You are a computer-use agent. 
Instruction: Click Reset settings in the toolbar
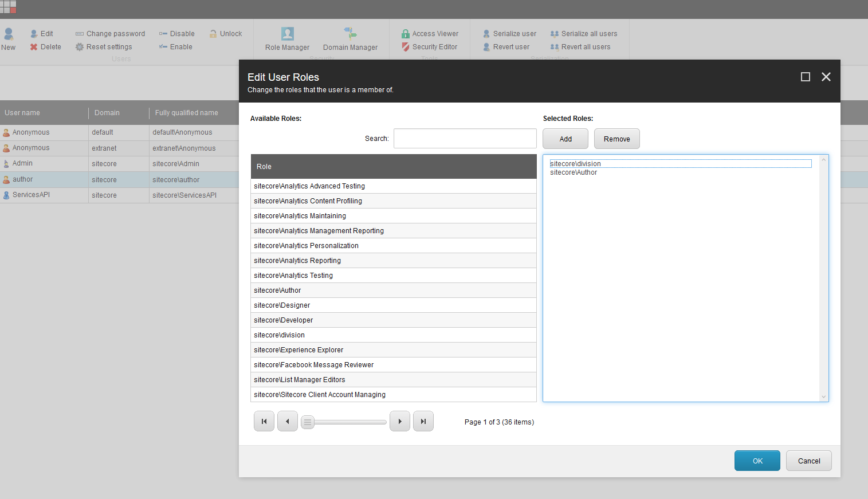(104, 47)
